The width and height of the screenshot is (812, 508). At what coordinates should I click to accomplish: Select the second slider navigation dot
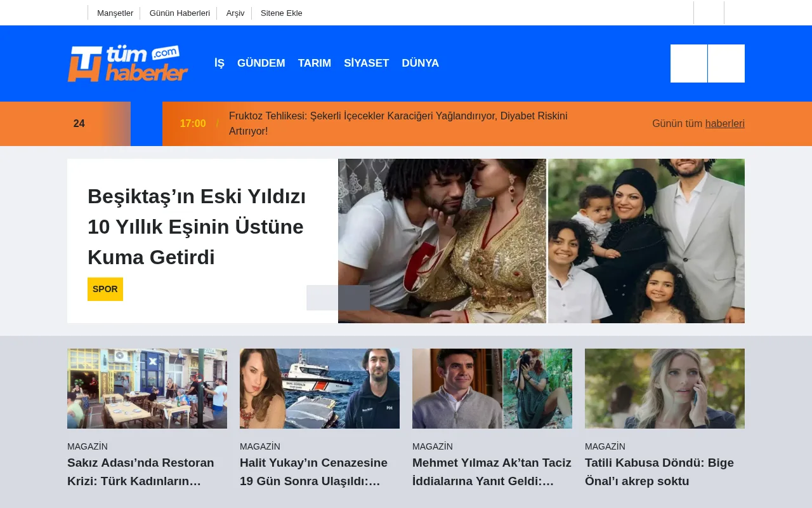point(354,297)
